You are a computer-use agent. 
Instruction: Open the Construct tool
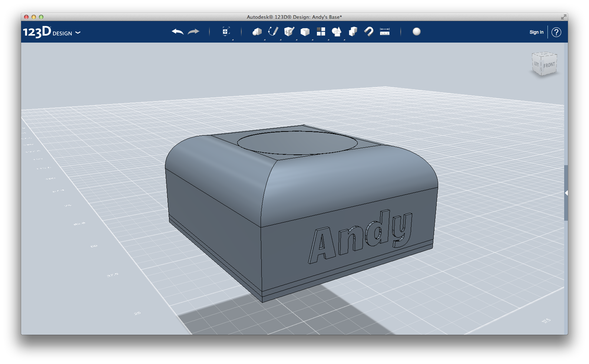(x=289, y=31)
